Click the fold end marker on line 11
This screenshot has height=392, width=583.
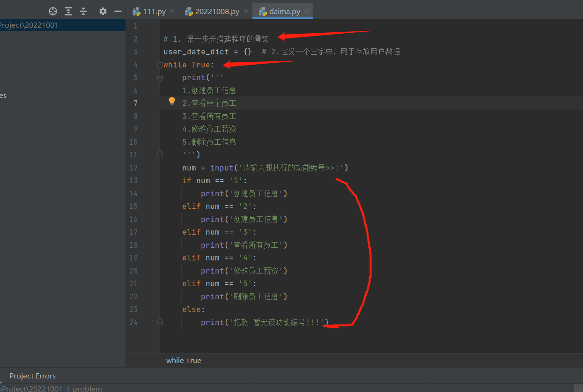point(160,154)
